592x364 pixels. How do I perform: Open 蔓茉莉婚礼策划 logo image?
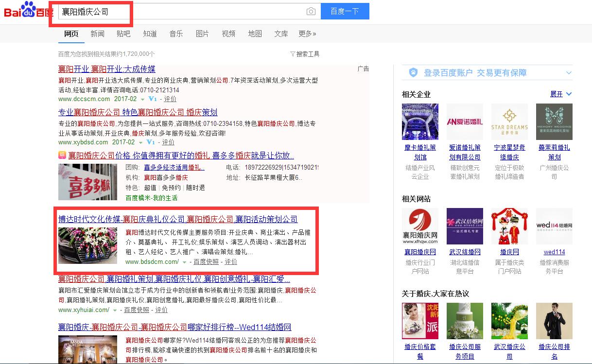(554, 121)
